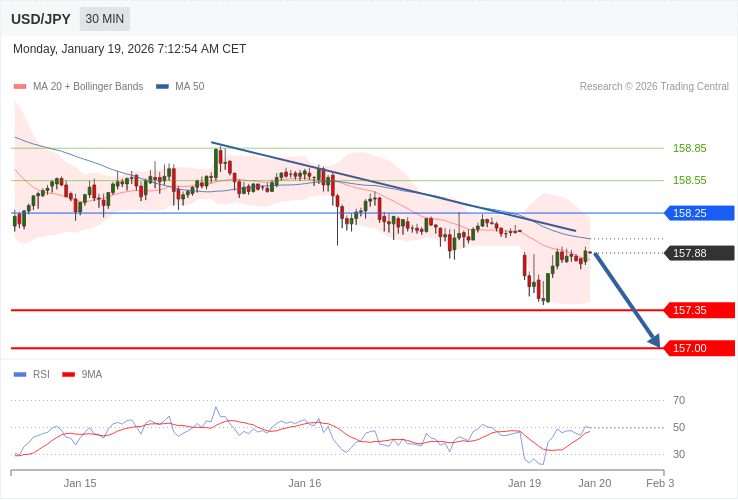738x500 pixels.
Task: Click the Jan 20 date axis label
Action: [594, 483]
